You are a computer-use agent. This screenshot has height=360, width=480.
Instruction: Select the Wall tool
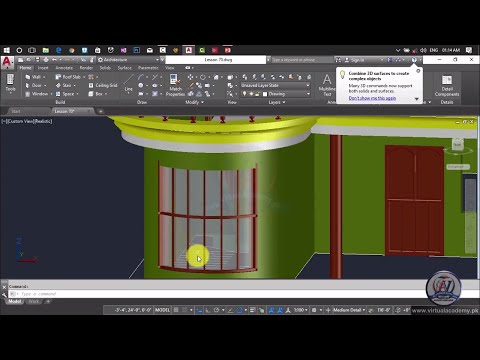(x=33, y=77)
